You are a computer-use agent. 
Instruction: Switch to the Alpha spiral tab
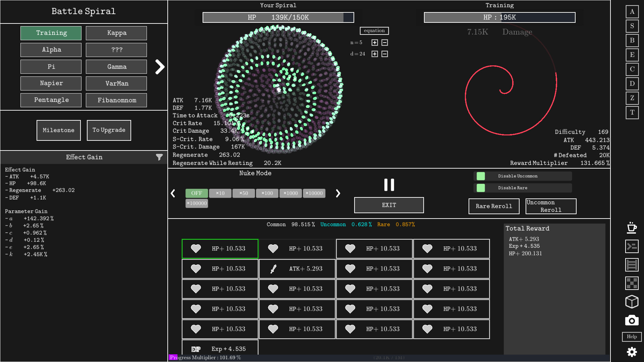51,50
